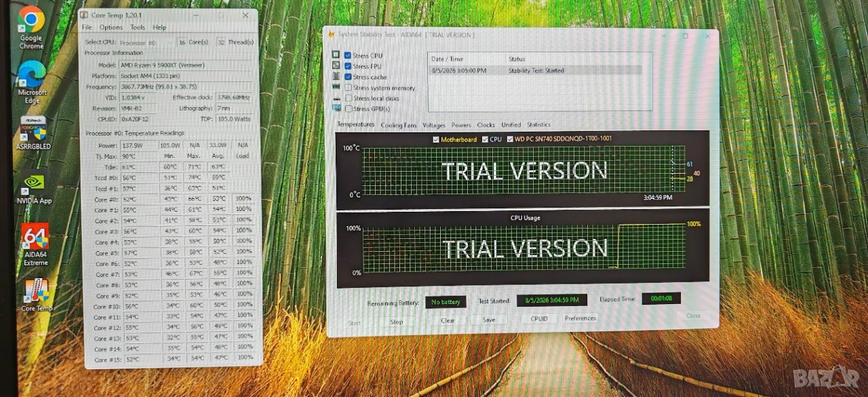Image resolution: width=868 pixels, height=397 pixels.
Task: Click the AIDA64 flame title bar icon
Action: click(332, 35)
